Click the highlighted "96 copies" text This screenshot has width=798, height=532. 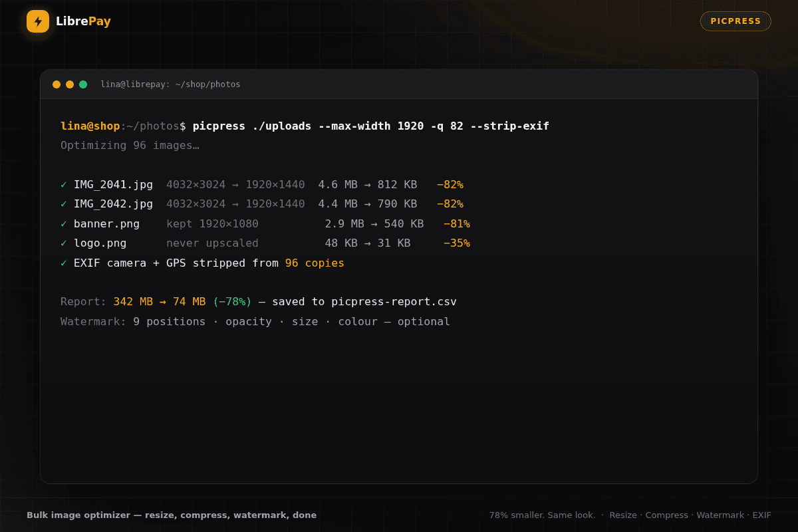pyautogui.click(x=315, y=263)
